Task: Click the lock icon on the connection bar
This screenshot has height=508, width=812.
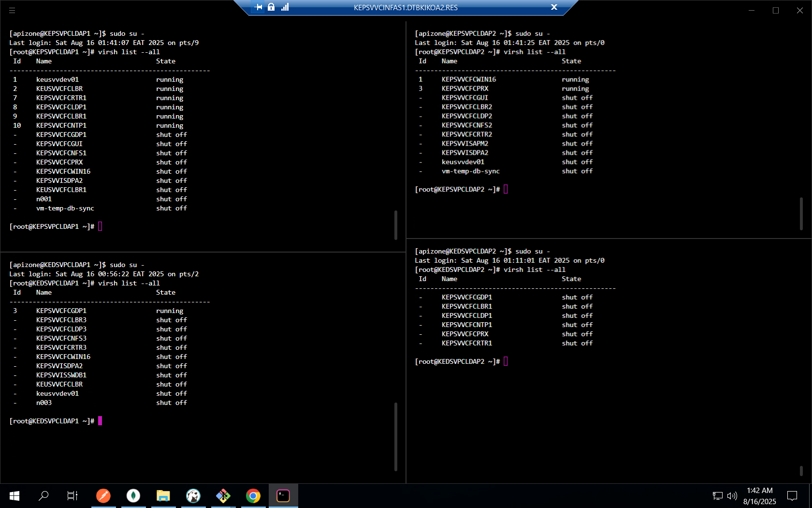Action: tap(271, 7)
